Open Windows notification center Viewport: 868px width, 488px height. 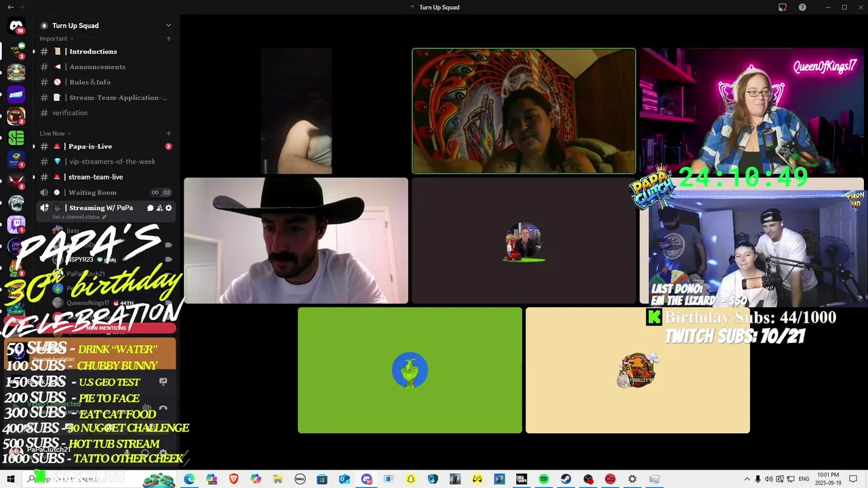pos(853,479)
